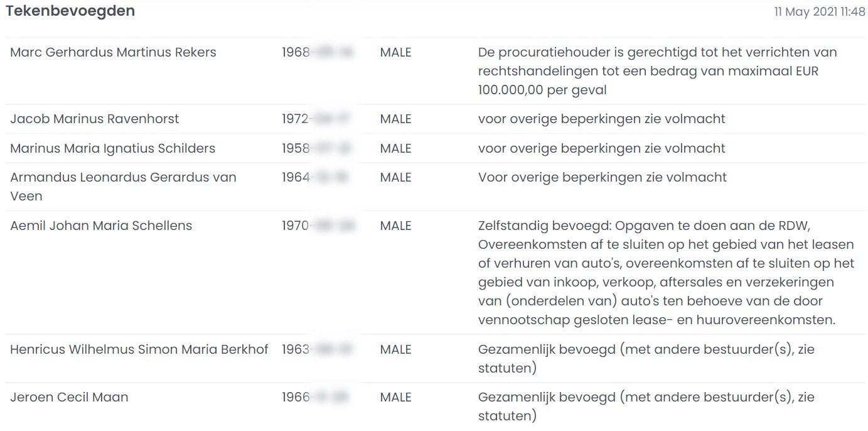The height and width of the screenshot is (431, 868).
Task: Select Marc Gerhardus Martinus Rekers name
Action: (113, 52)
